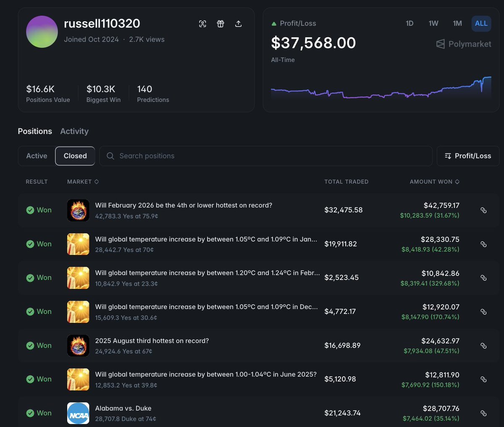Click the Won checkmark in June 2025 row
This screenshot has width=504, height=427.
pyautogui.click(x=30, y=380)
